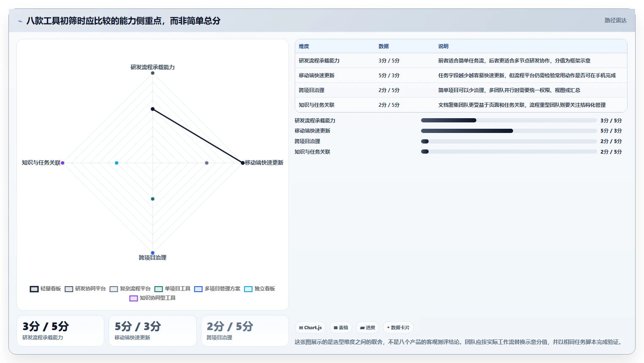This screenshot has height=363, width=644.
Task: Click the 表格 chip
Action: click(341, 328)
